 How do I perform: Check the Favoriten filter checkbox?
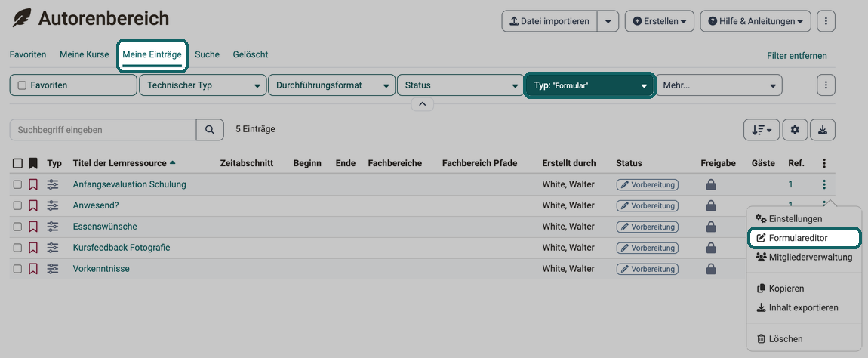[x=22, y=85]
